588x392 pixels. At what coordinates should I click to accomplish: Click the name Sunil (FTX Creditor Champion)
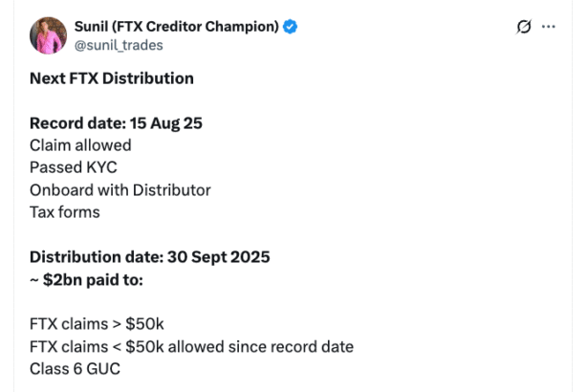point(176,27)
